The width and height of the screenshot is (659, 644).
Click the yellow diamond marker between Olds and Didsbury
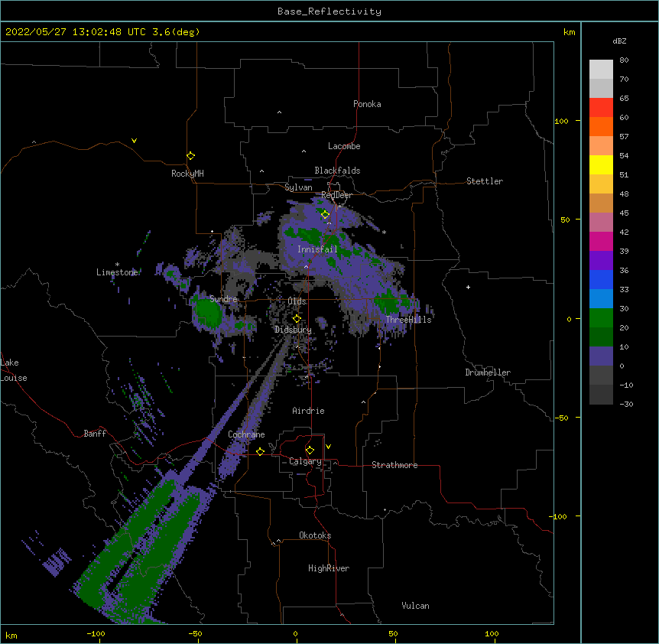(x=297, y=319)
